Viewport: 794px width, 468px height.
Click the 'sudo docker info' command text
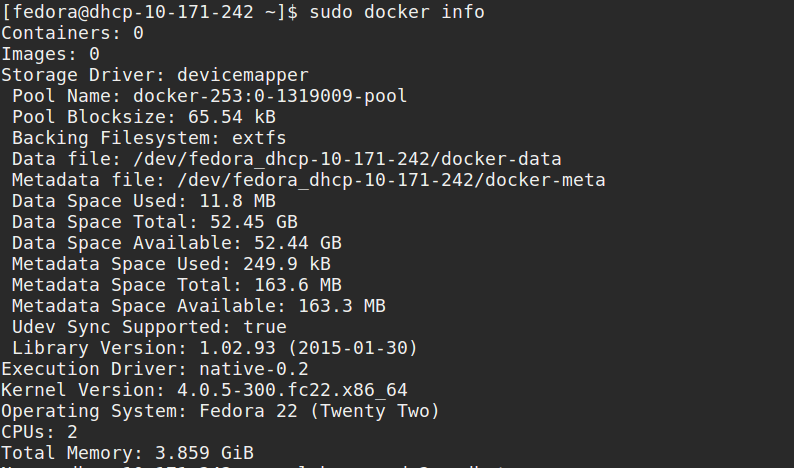pos(397,12)
